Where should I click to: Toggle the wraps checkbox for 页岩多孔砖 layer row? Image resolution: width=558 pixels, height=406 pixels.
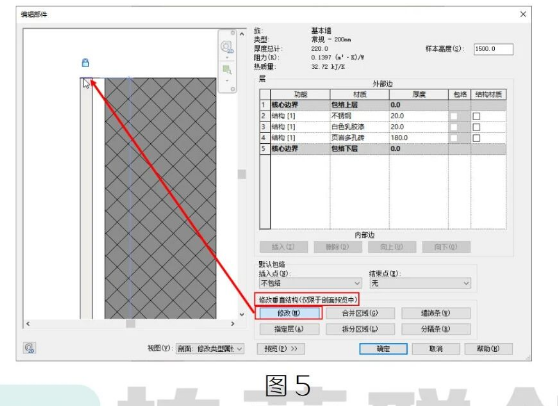point(454,138)
